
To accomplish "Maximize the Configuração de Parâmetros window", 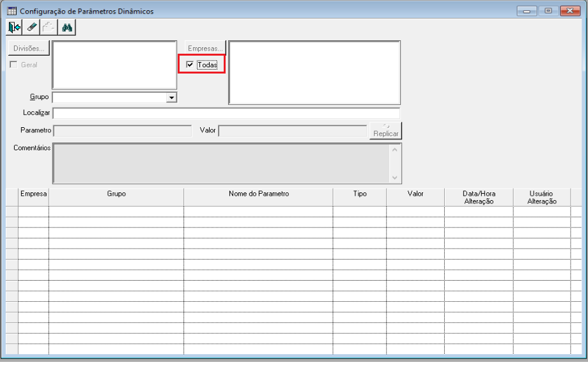I will click(548, 11).
